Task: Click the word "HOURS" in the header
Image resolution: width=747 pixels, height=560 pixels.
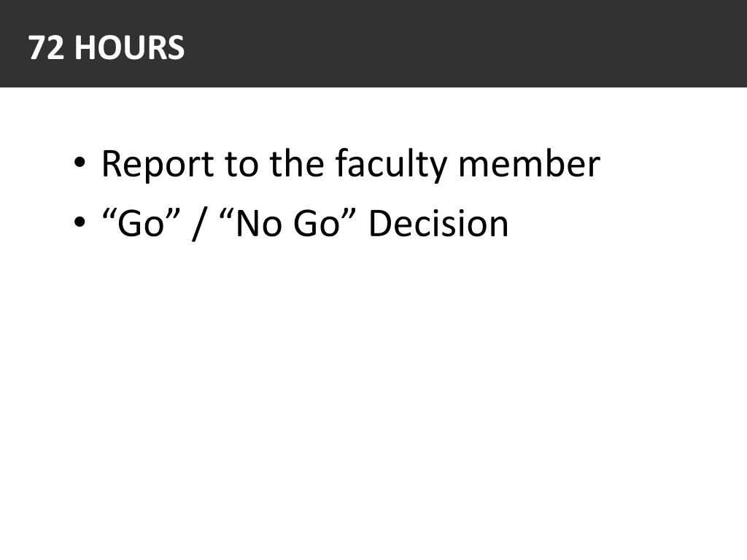Action: (130, 47)
